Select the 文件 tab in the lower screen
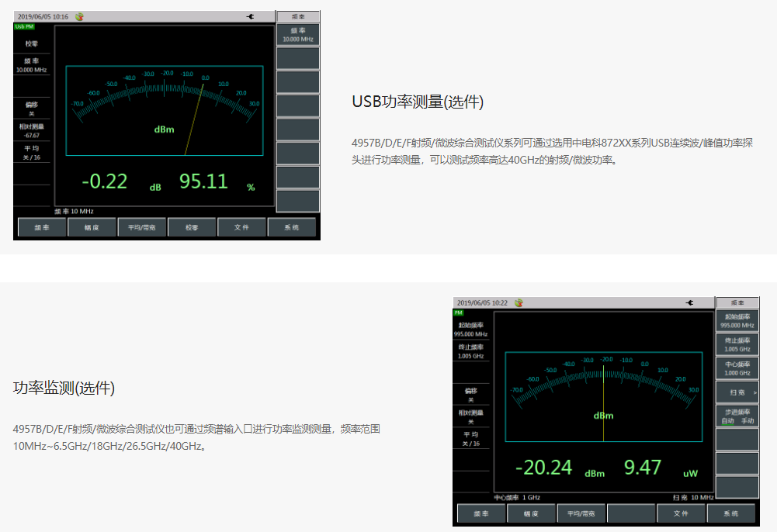The image size is (777, 532). (681, 513)
